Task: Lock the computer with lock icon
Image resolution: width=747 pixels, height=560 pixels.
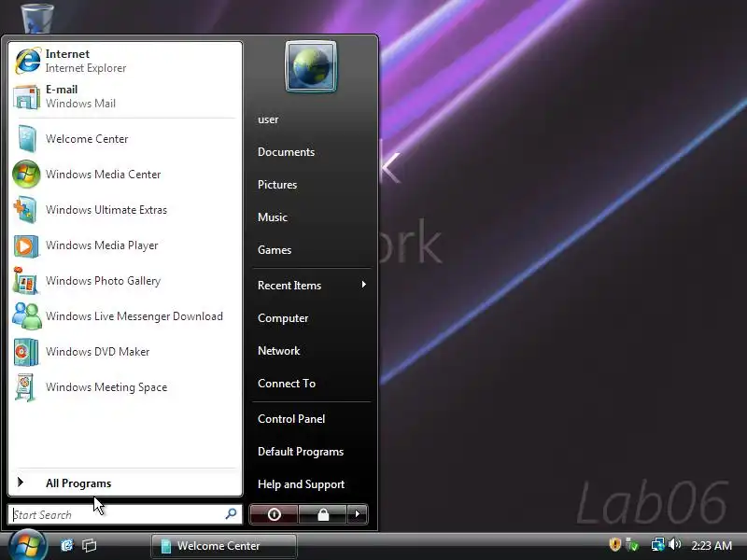Action: (x=322, y=514)
